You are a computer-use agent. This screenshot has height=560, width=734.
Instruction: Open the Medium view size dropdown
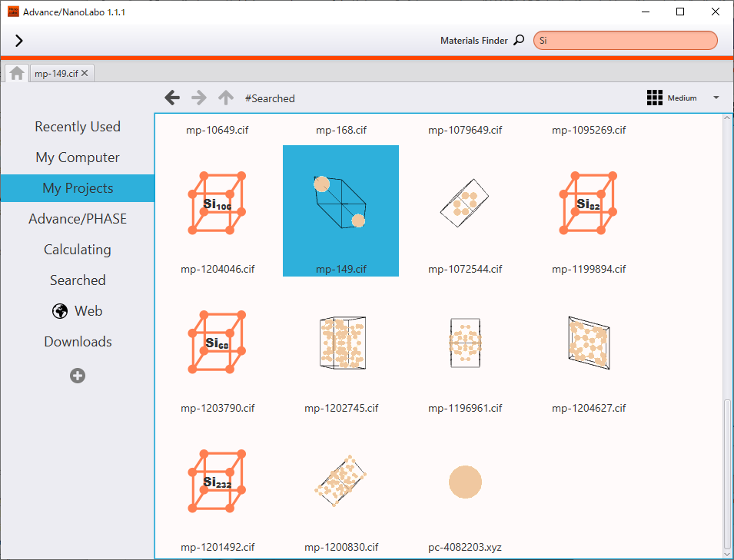[x=716, y=98]
